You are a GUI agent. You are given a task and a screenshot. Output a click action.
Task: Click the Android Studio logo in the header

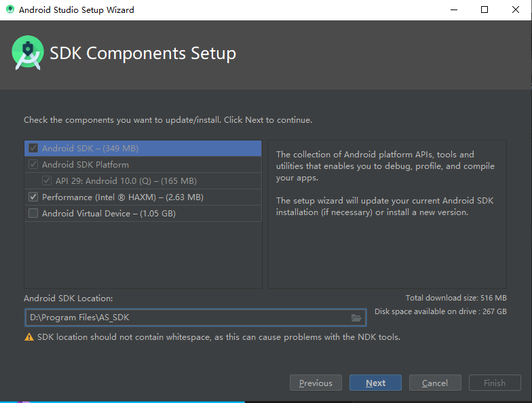28,53
